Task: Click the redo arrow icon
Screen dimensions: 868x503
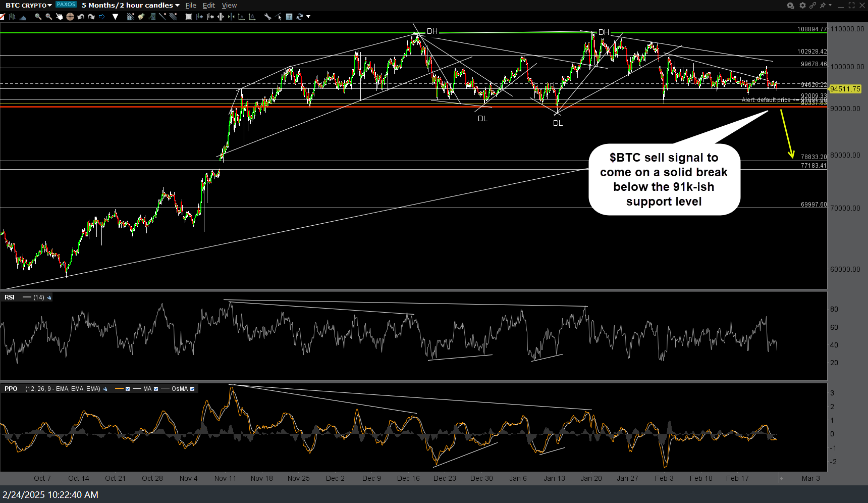Action: point(91,17)
